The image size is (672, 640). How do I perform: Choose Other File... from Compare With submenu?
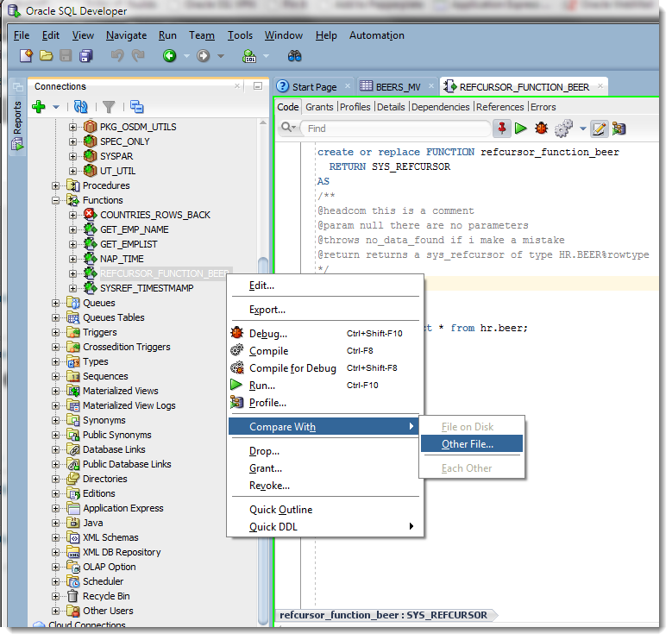pos(472,444)
